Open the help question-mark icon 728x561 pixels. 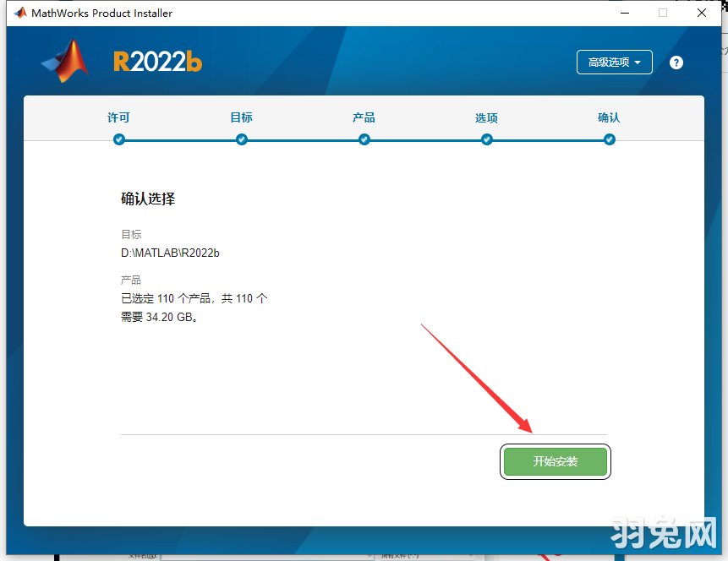point(676,62)
